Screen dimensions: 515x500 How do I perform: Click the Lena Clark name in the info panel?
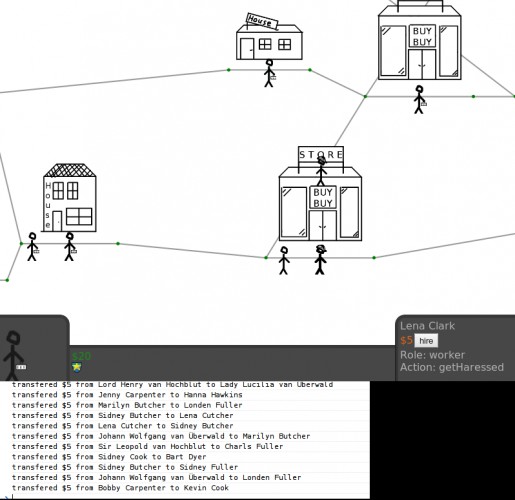pyautogui.click(x=427, y=326)
